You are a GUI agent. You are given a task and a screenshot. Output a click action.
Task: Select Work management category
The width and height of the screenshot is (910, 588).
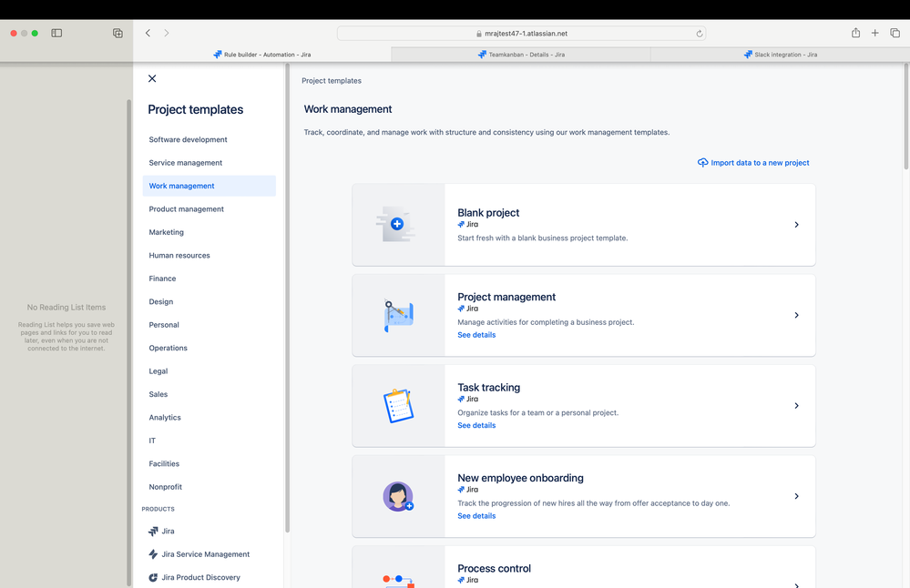click(209, 187)
